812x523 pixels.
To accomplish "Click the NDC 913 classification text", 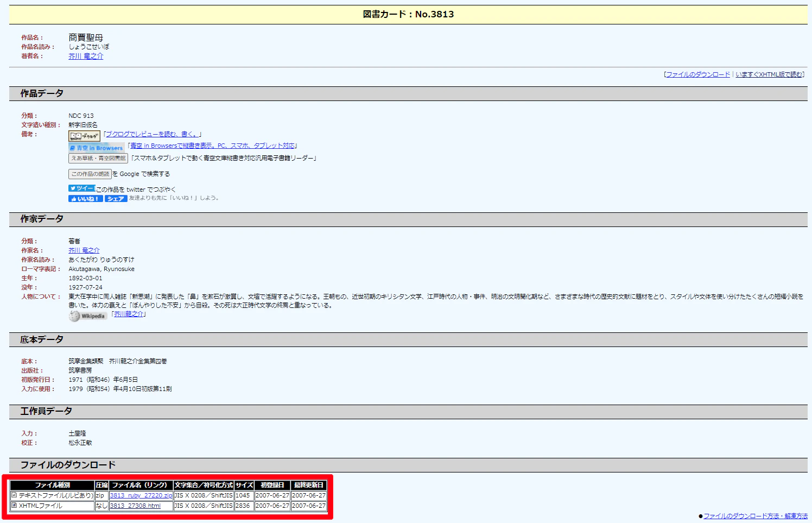I will coord(81,116).
